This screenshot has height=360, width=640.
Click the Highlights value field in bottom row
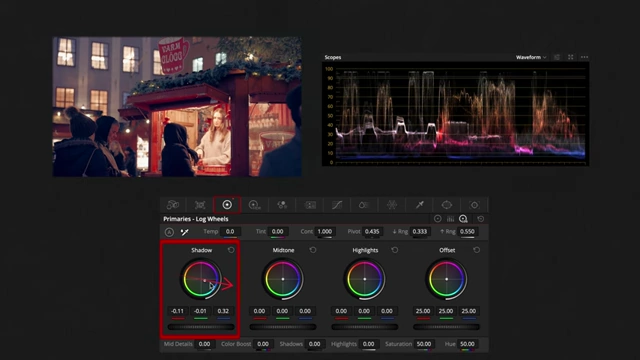tap(369, 344)
